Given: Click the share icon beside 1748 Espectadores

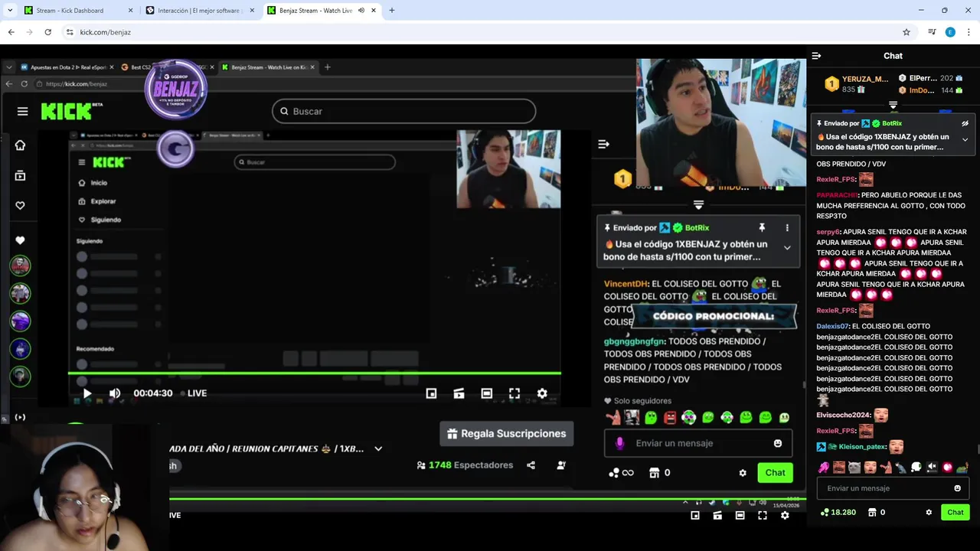Looking at the screenshot, I should coord(531,465).
